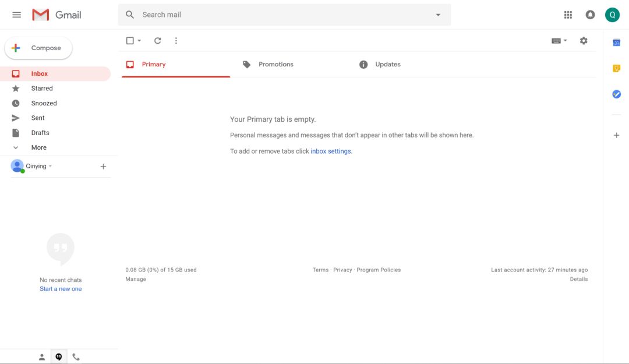The image size is (629, 364).
Task: Switch to the Updates tab
Action: 387,65
